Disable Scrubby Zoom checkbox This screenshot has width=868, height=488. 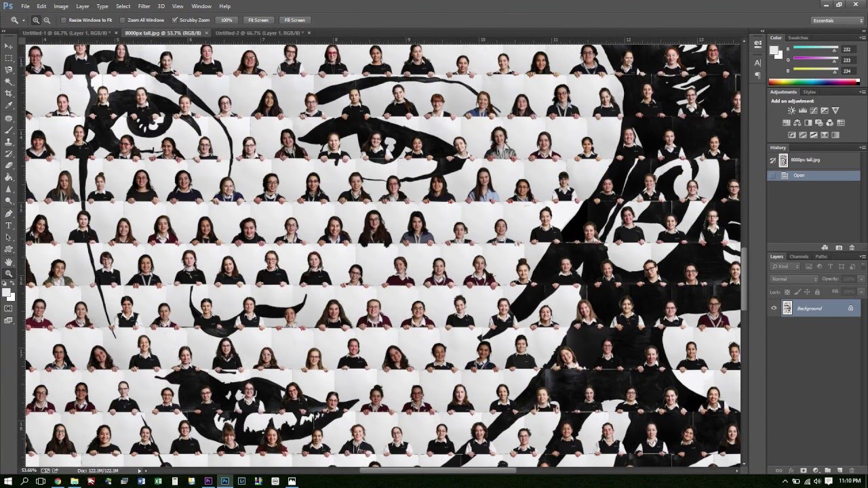[x=175, y=20]
